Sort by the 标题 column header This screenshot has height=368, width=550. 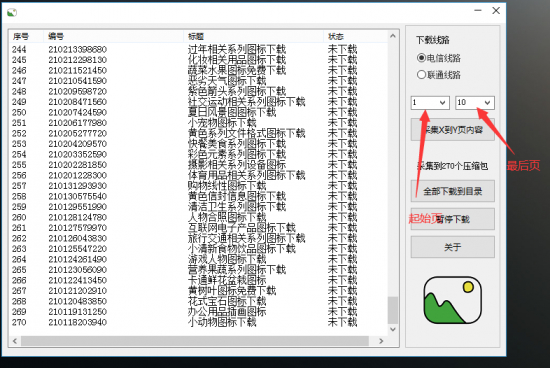[253, 36]
